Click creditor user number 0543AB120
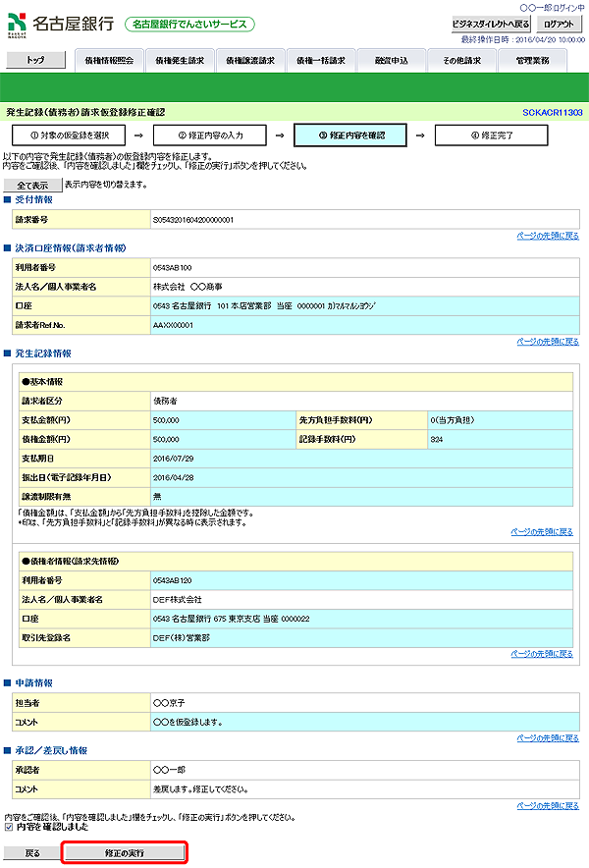 (172, 580)
